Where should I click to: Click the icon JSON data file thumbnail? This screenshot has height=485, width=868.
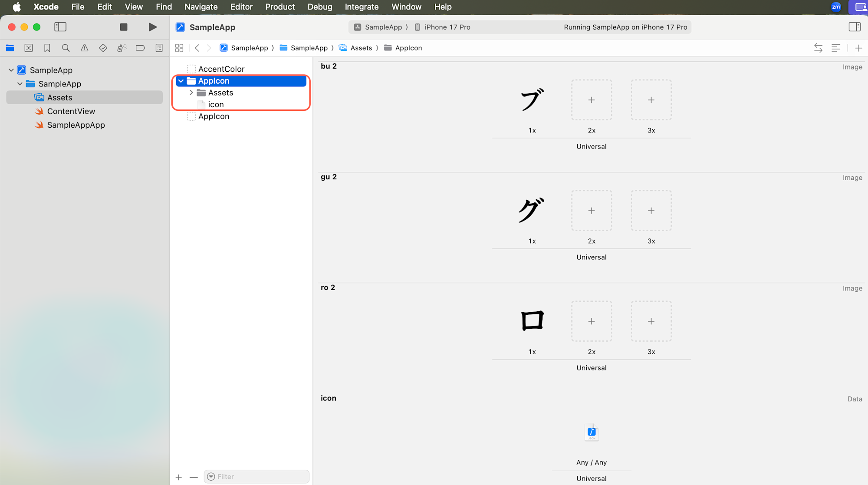[592, 432]
